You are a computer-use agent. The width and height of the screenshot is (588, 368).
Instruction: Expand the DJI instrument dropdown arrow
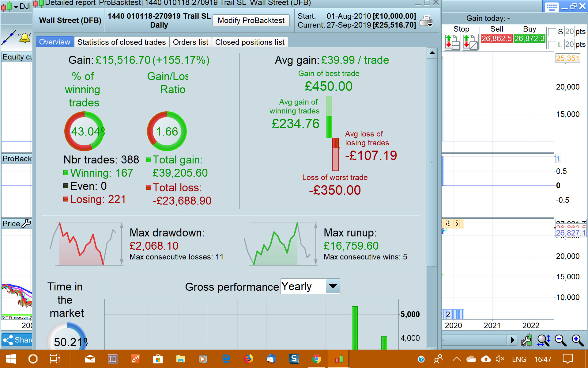point(16,7)
